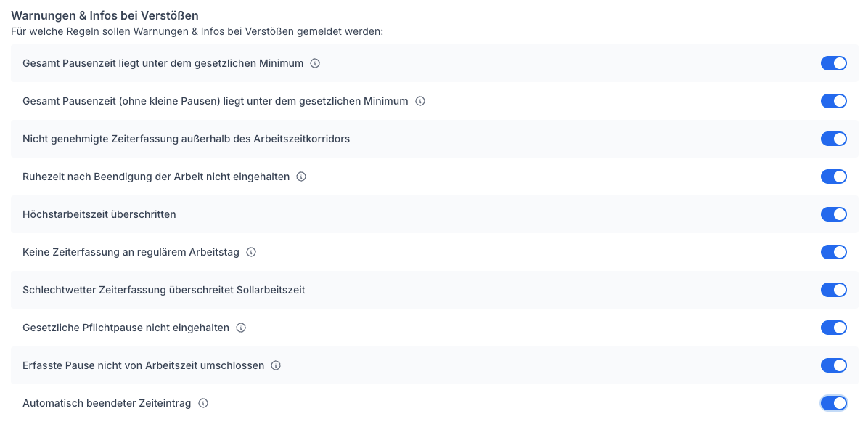Open info icon for Pausenzeit ohne kleine Pausen
Screen dimensions: 868x430
(x=420, y=101)
